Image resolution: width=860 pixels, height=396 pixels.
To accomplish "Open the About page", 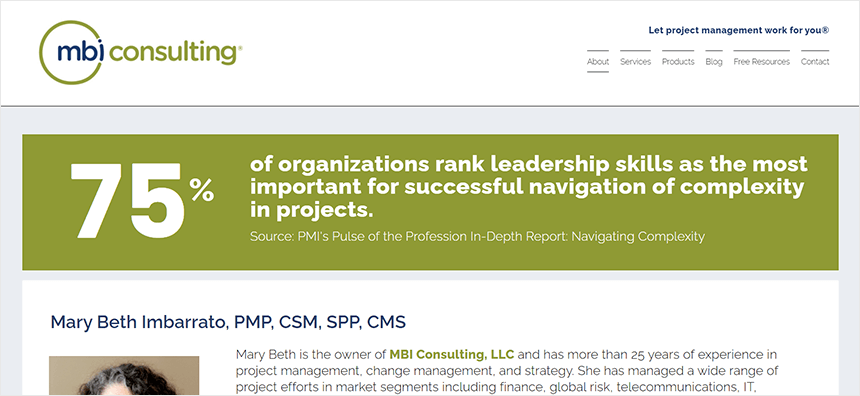I will coord(598,61).
